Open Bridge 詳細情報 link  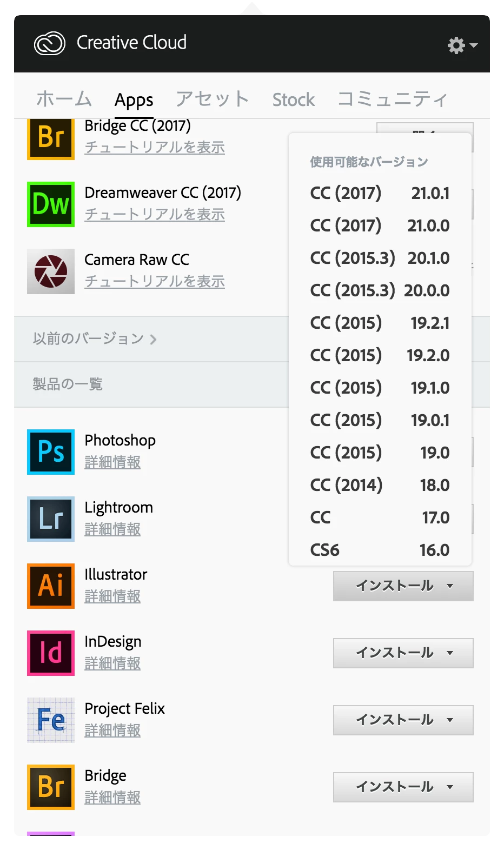coord(112,798)
